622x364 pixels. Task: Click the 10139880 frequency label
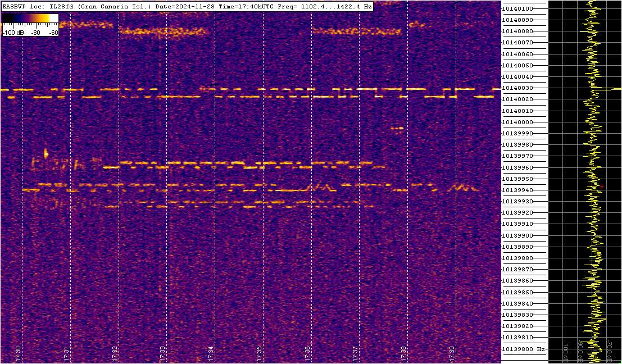(517, 258)
